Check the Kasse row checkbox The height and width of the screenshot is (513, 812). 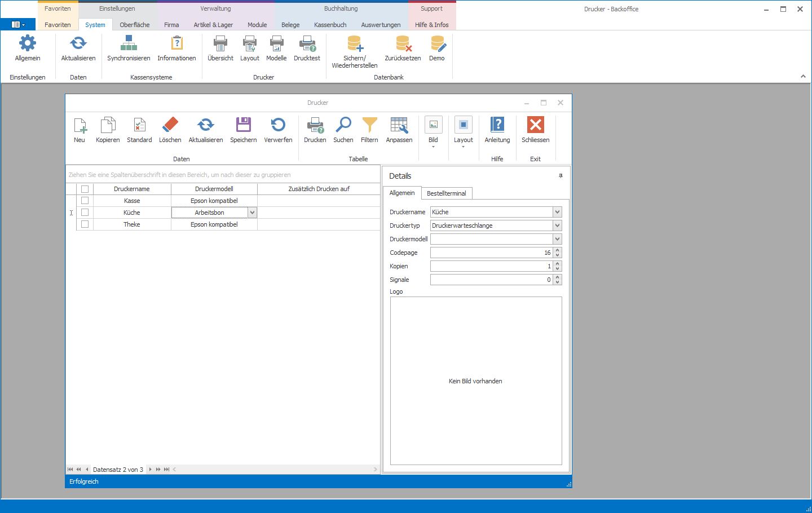(x=85, y=201)
